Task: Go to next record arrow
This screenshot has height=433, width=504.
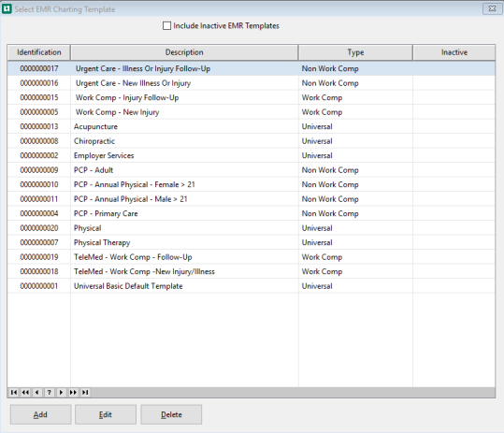Action: (61, 392)
